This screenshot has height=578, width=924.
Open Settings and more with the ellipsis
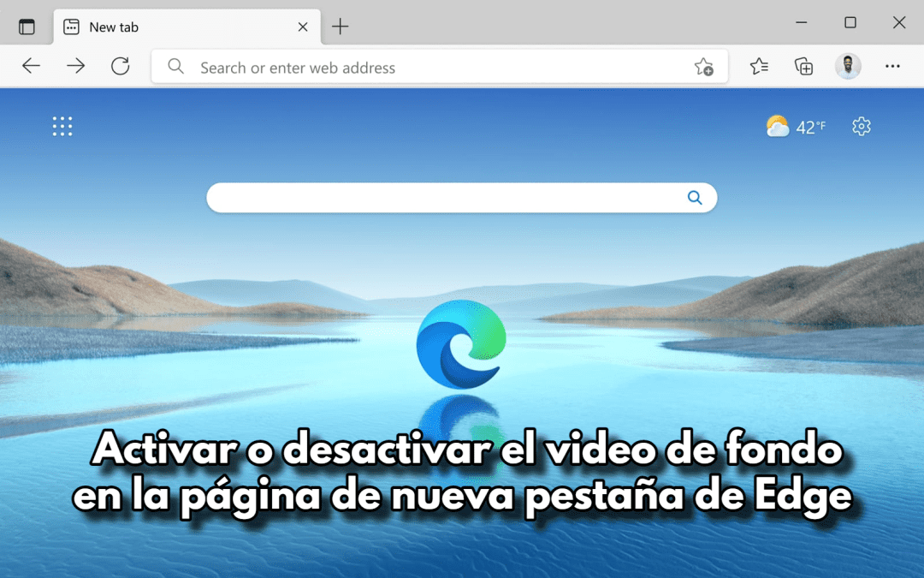(x=892, y=66)
